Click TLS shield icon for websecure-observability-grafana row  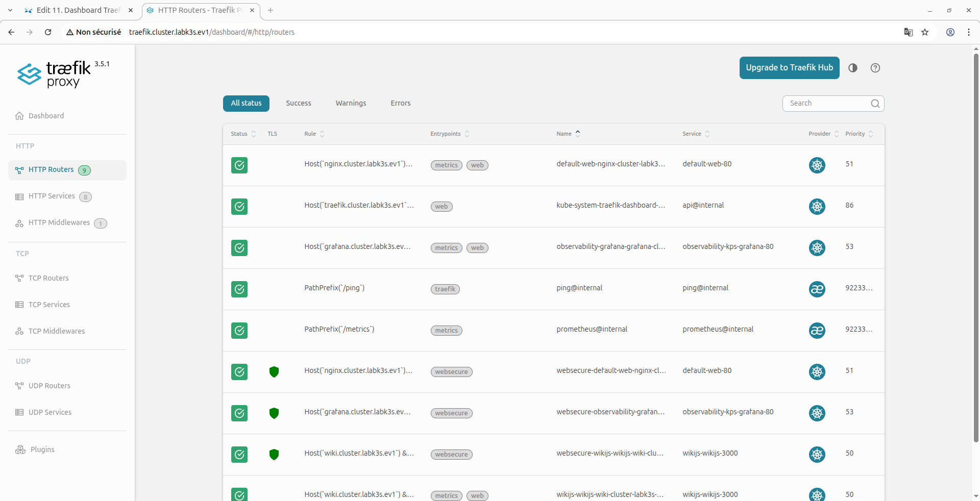coord(274,413)
